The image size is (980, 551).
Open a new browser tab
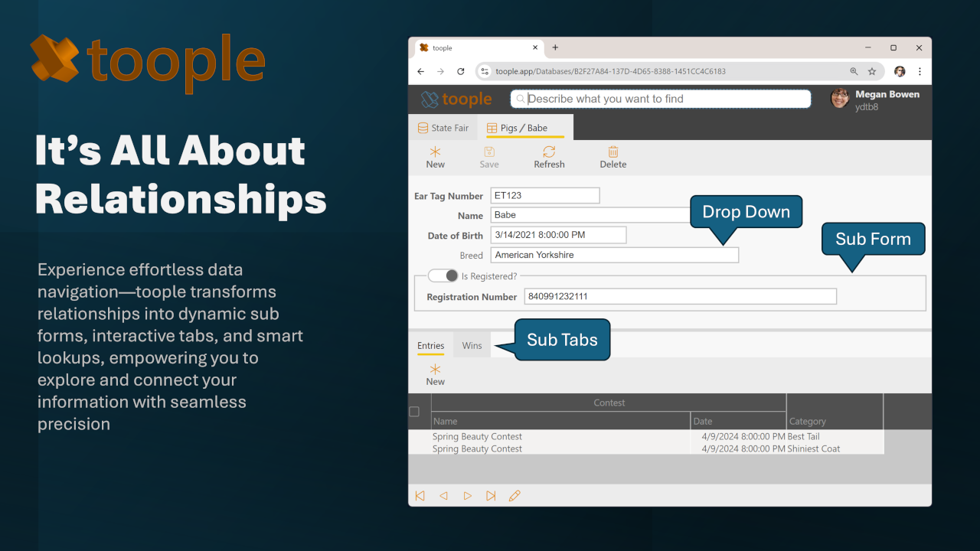point(555,47)
